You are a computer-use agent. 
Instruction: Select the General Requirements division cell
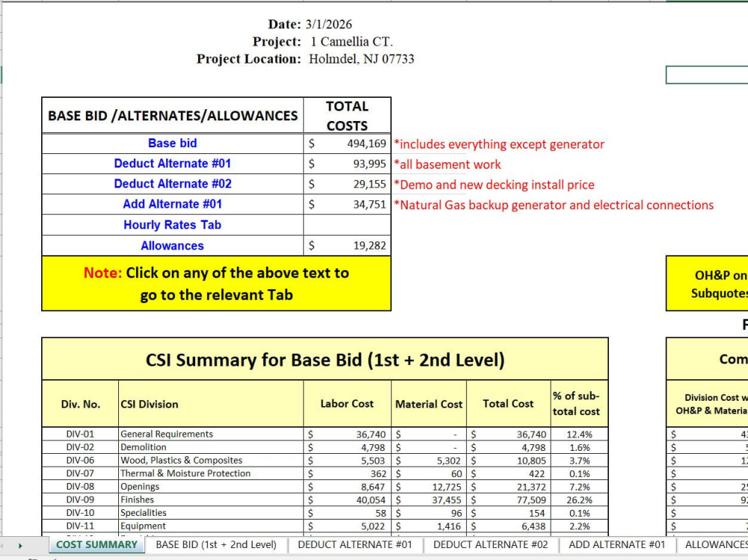click(x=211, y=434)
